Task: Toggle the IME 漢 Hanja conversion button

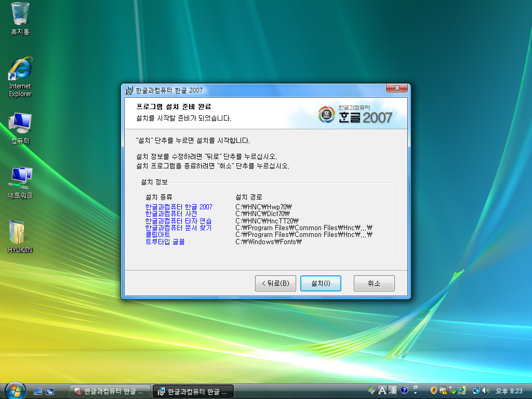Action: [x=393, y=391]
